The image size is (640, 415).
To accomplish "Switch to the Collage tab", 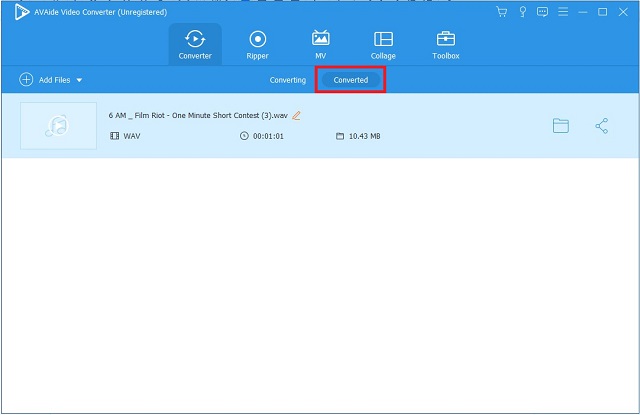I will click(383, 44).
